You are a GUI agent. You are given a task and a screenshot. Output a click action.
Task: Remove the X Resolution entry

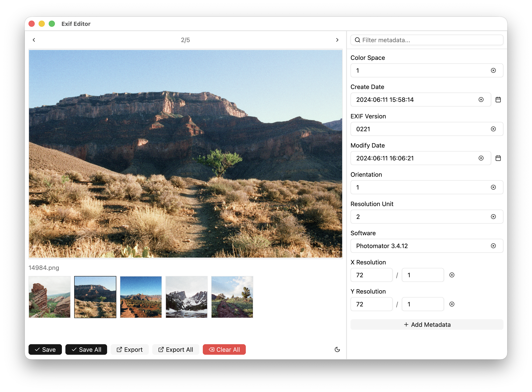pyautogui.click(x=452, y=275)
